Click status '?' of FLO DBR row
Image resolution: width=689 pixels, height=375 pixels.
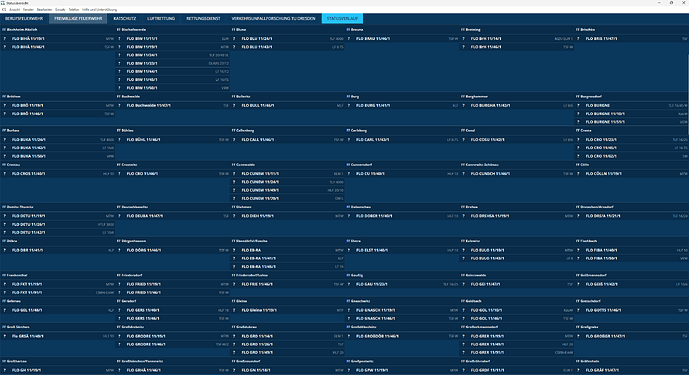(x=5, y=250)
